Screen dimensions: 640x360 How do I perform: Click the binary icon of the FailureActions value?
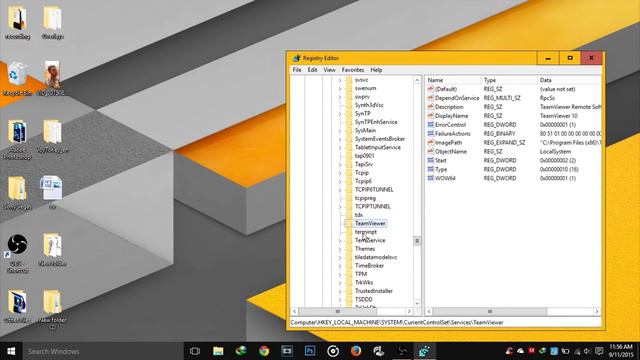click(x=430, y=133)
